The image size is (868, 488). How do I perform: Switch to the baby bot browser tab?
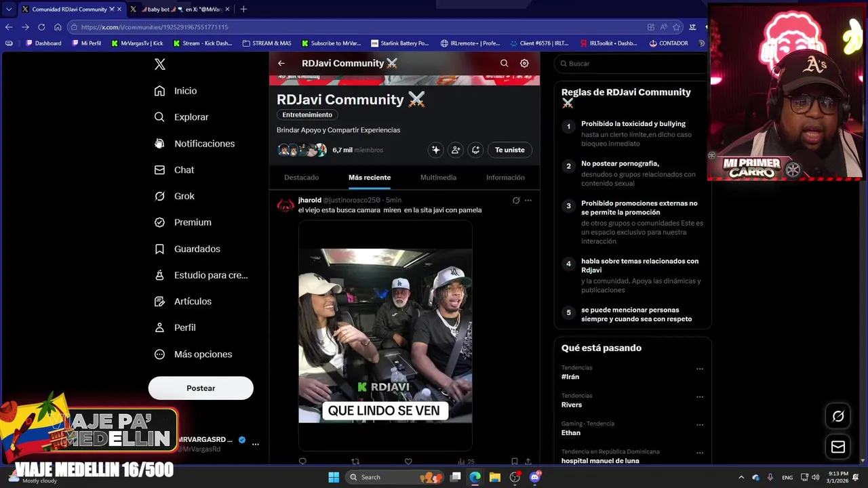click(x=179, y=9)
